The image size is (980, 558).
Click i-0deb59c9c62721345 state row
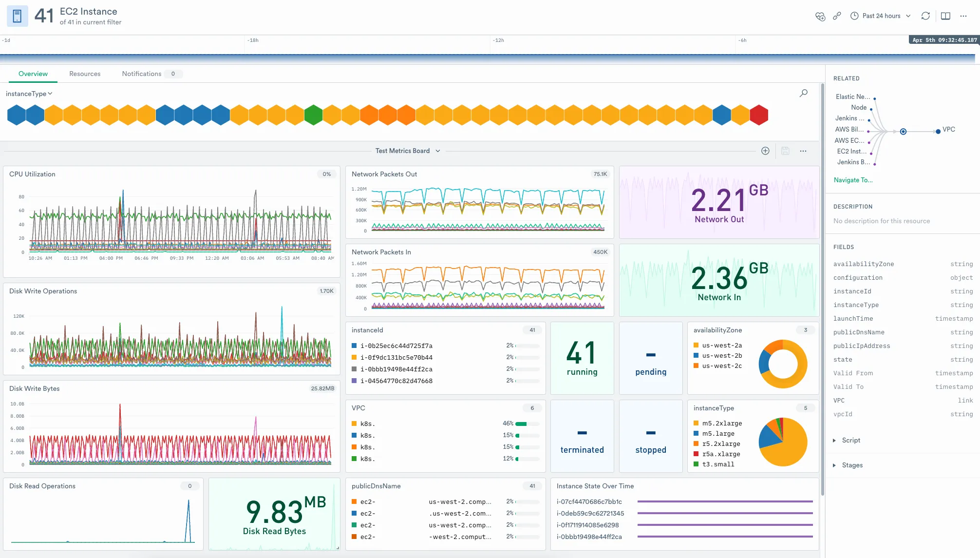684,514
